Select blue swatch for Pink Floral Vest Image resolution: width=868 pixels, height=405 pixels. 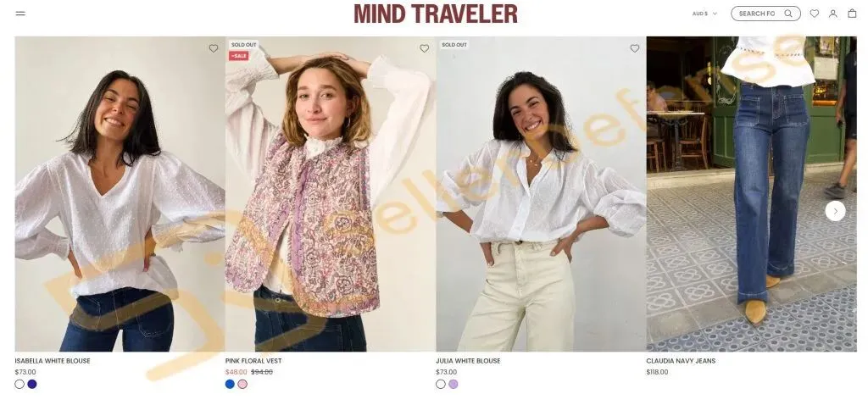(230, 384)
